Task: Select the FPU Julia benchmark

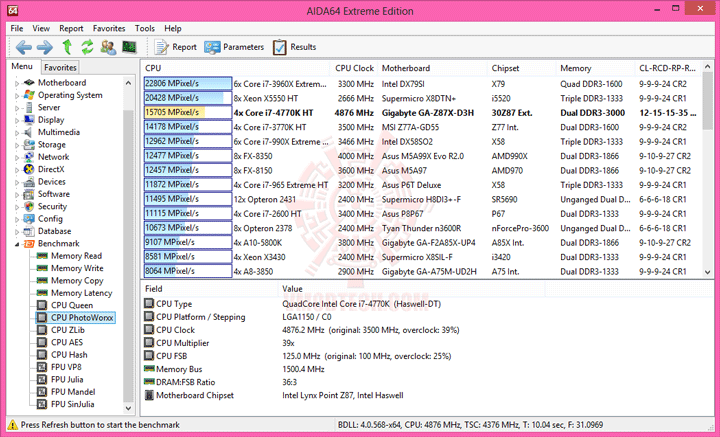Action: [67, 380]
